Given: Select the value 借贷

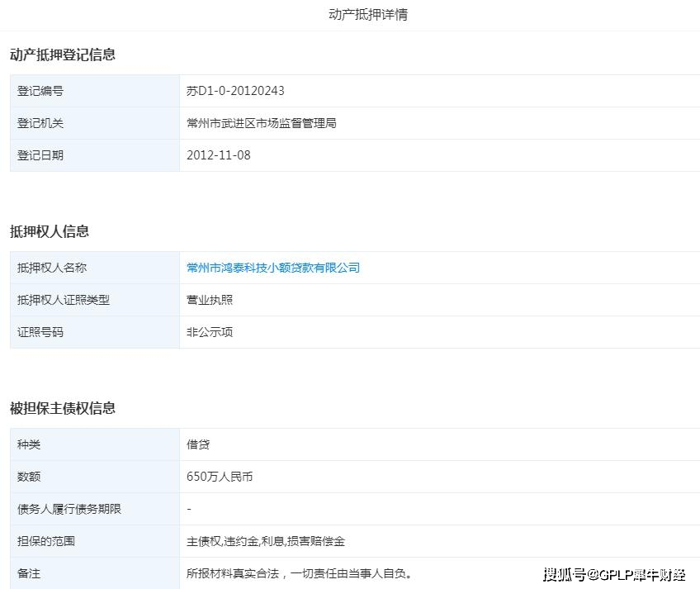Looking at the screenshot, I should [x=198, y=444].
